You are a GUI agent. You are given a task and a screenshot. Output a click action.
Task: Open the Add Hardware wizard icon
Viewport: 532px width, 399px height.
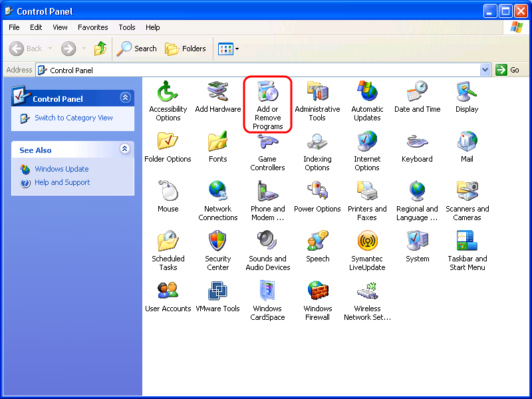(218, 96)
